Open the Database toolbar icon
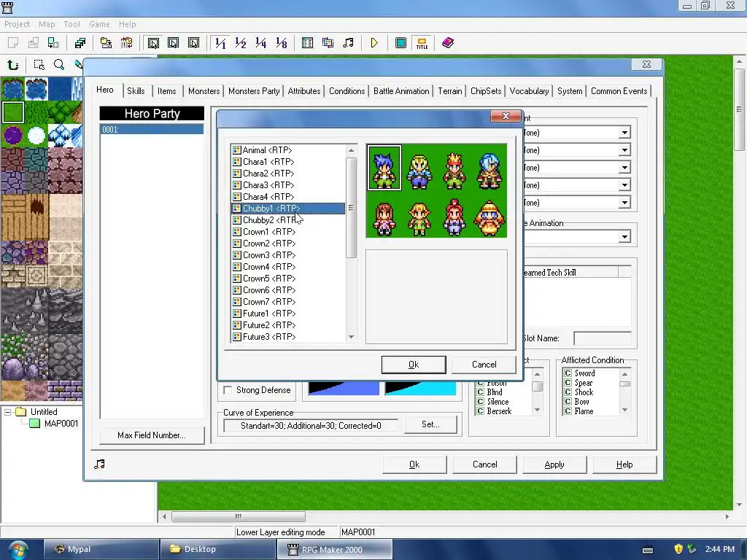 click(308, 43)
